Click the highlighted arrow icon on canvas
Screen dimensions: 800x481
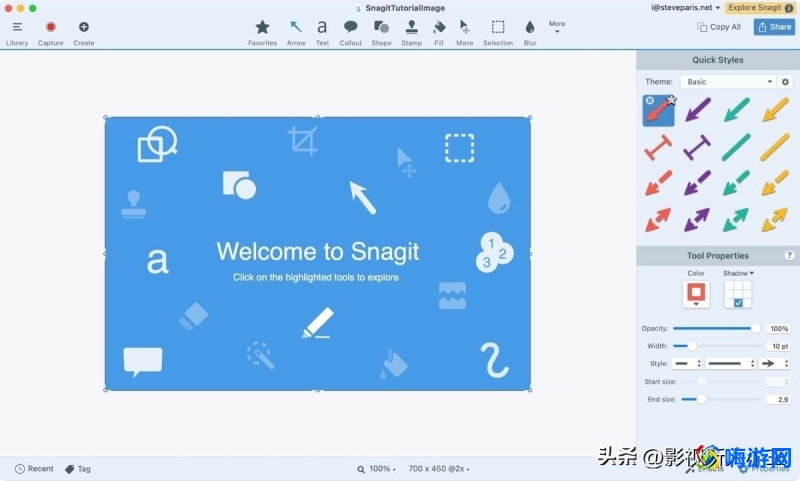[x=363, y=197]
